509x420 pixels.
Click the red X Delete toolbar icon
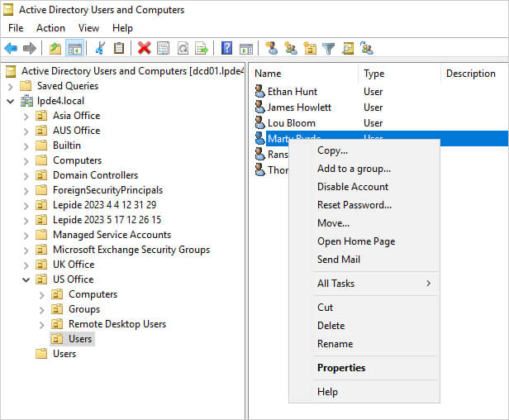144,49
